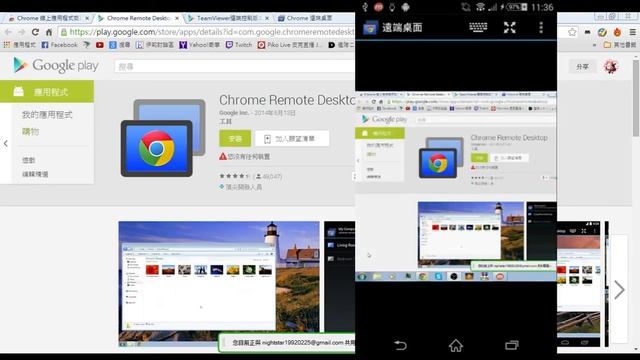Open the 伊莉討論區 bookmark
This screenshot has height=360, width=640.
(155, 45)
